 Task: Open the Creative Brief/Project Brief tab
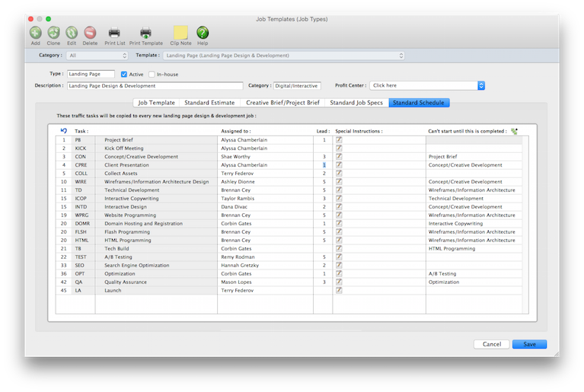282,102
